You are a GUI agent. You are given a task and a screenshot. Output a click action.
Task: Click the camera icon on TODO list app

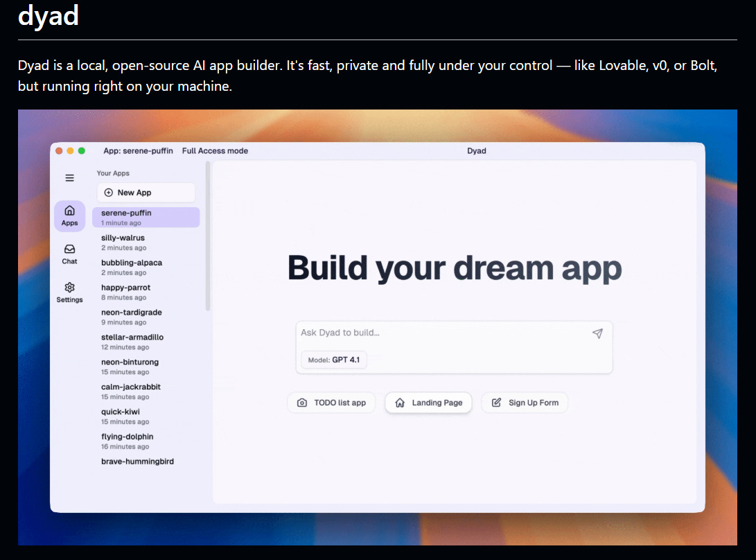[302, 403]
